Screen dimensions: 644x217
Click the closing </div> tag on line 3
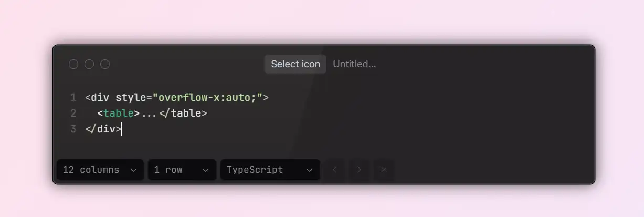[x=103, y=129]
